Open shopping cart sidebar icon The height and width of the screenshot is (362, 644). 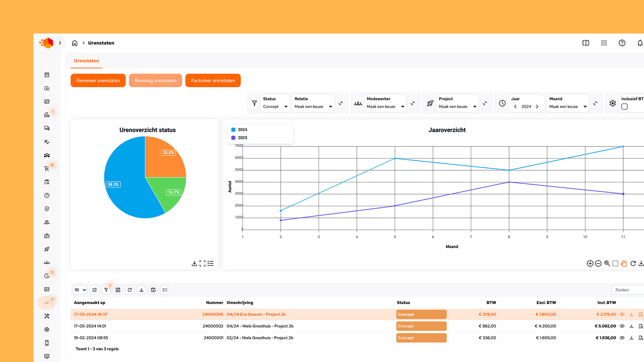47,169
